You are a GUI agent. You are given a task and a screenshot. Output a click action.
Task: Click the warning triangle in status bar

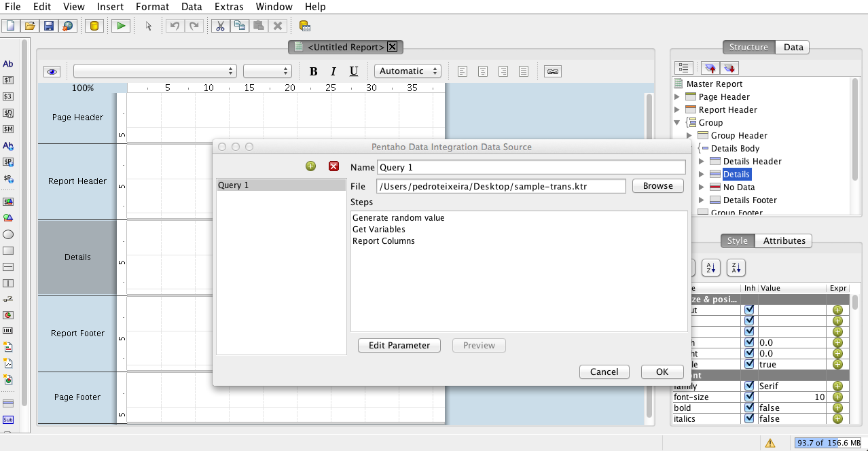770,443
